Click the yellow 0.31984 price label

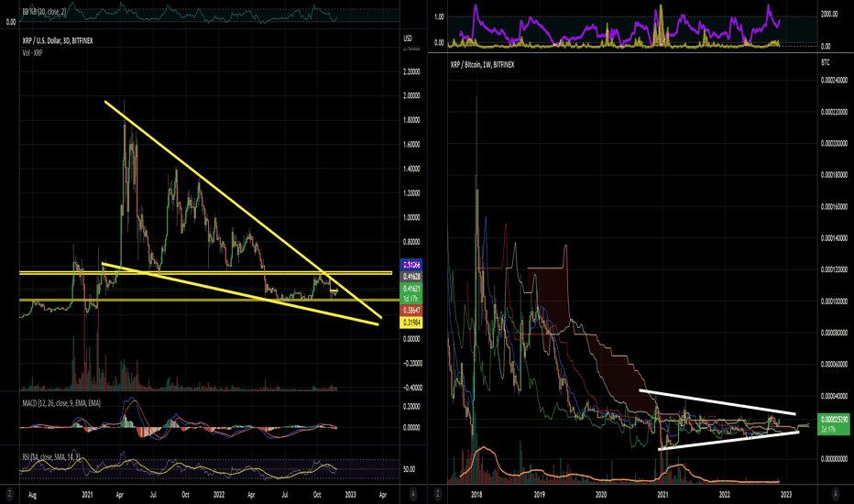click(x=411, y=323)
